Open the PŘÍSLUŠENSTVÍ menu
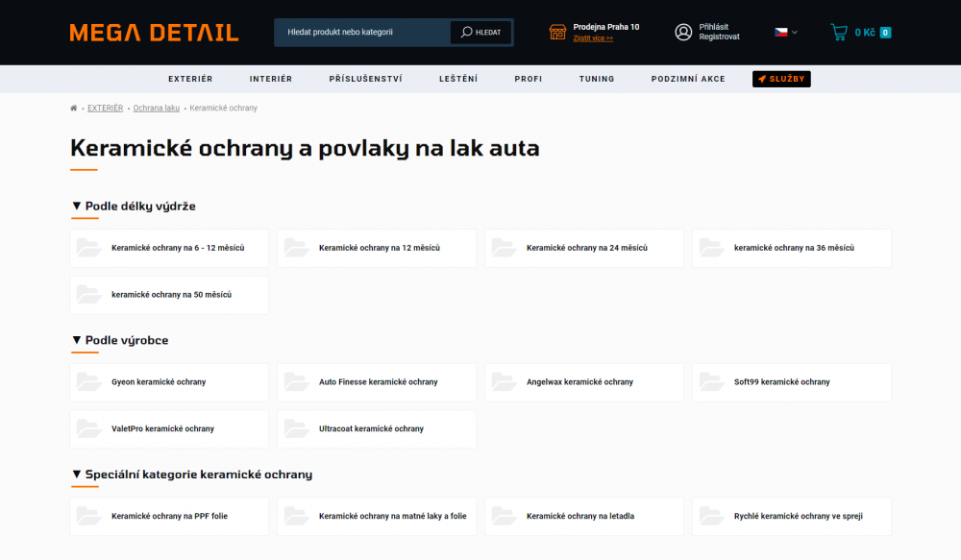The width and height of the screenshot is (961, 560). pyautogui.click(x=366, y=79)
